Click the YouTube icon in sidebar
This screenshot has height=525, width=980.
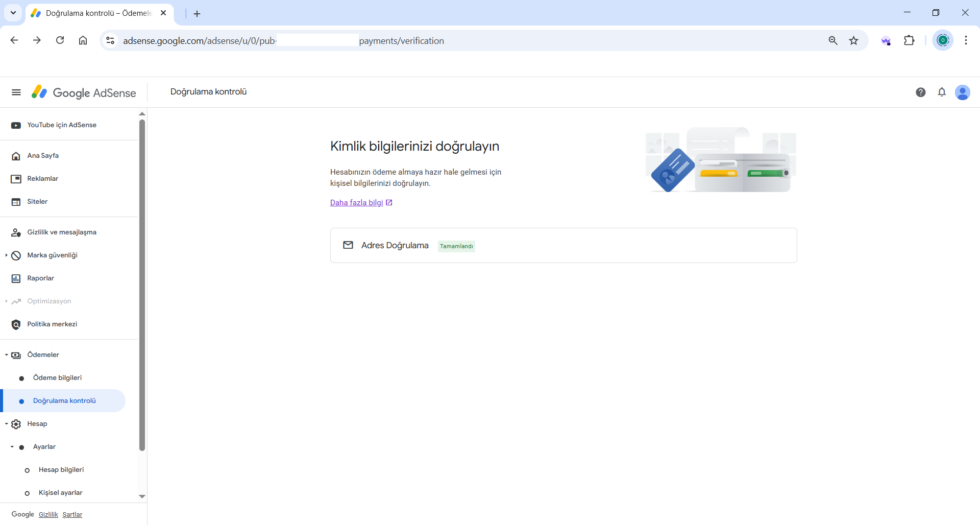16,125
